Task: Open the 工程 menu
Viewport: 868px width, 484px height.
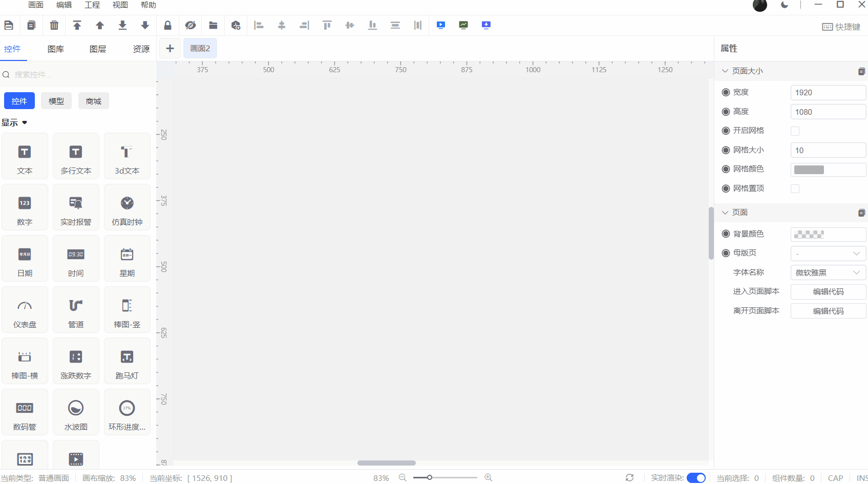Action: click(x=92, y=5)
